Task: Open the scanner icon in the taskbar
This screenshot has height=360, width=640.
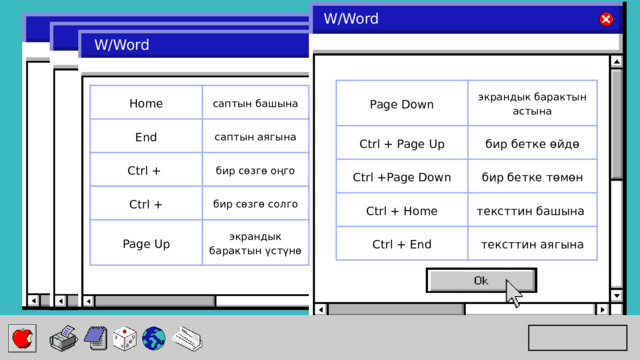Action: point(187,338)
